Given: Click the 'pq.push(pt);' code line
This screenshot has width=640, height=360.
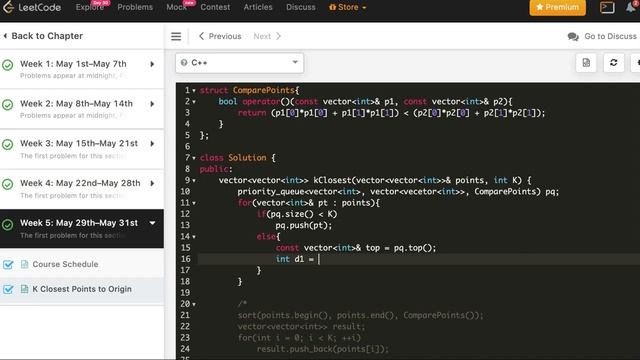Looking at the screenshot, I should [x=304, y=225].
